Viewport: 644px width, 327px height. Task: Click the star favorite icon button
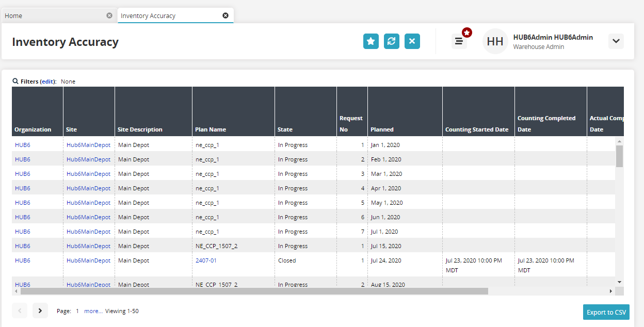[371, 41]
